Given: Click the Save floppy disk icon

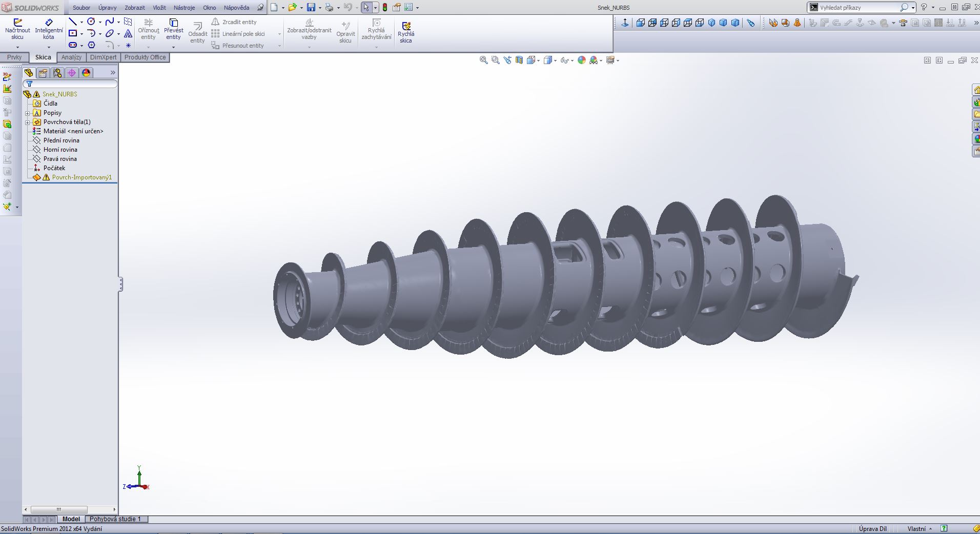Looking at the screenshot, I should [x=311, y=8].
